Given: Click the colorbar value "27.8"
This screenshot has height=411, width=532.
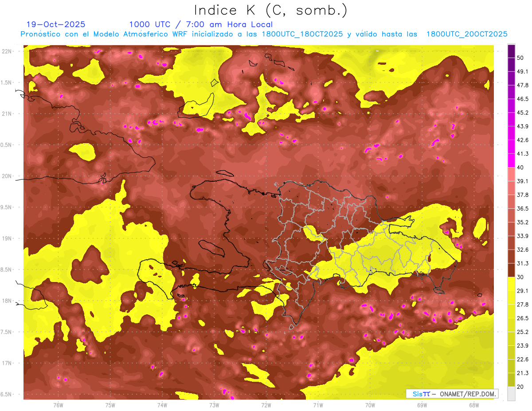Looking at the screenshot, I should (x=523, y=305).
